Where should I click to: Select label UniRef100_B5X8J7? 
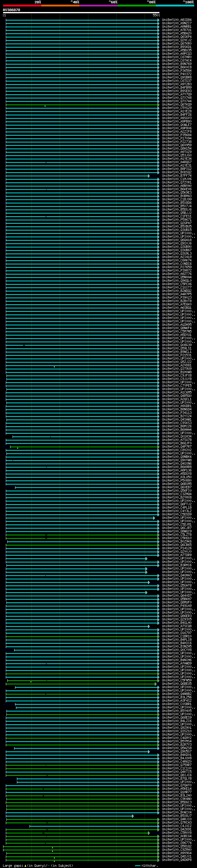[176, 816]
